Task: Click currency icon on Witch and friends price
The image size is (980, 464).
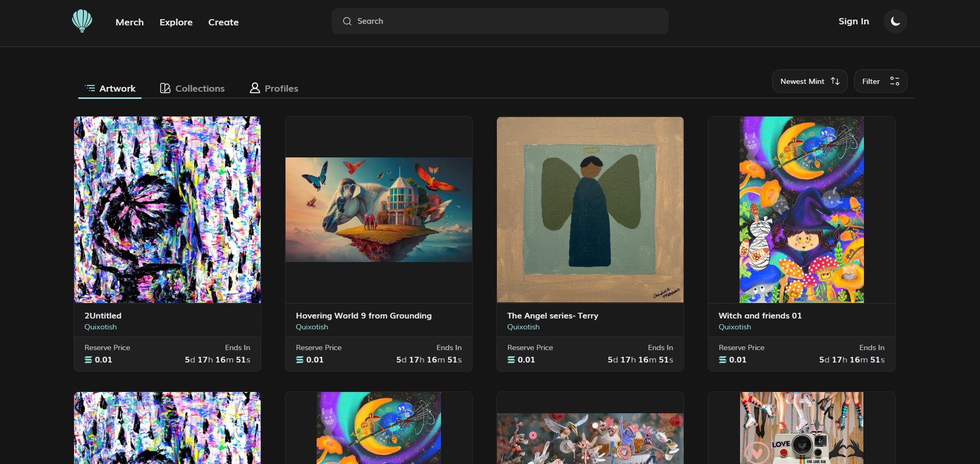Action: [722, 360]
